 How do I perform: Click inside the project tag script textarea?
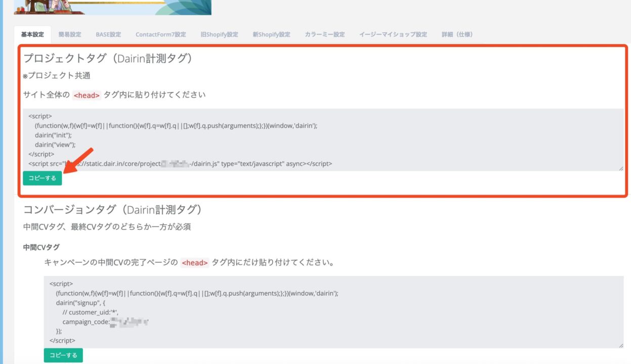pos(323,139)
